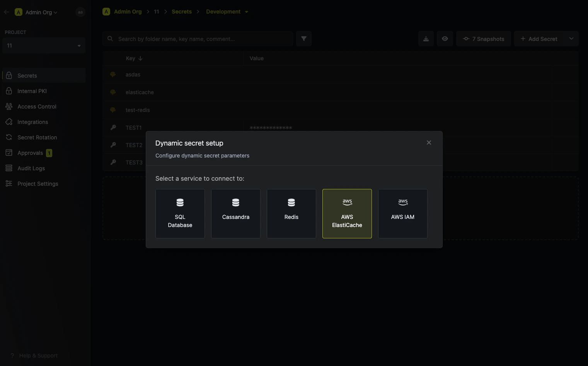The image size is (588, 366).
Task: Navigate to Secret Rotation
Action: (x=44, y=137)
